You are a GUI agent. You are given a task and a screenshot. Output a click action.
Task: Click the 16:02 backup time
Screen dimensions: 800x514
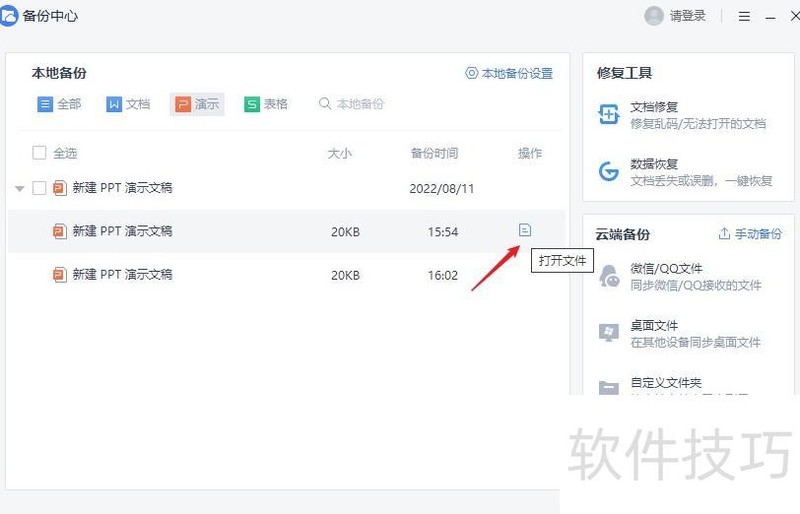[443, 276]
